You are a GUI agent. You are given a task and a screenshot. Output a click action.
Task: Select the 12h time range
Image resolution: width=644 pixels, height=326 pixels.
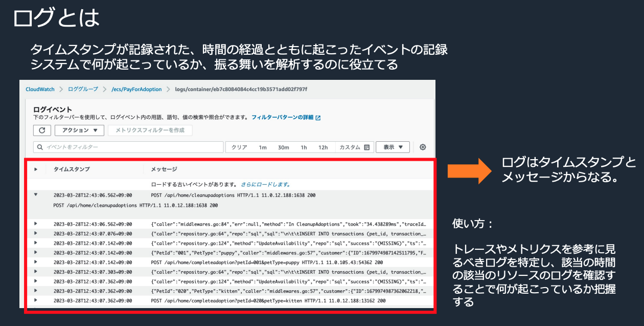[323, 147]
